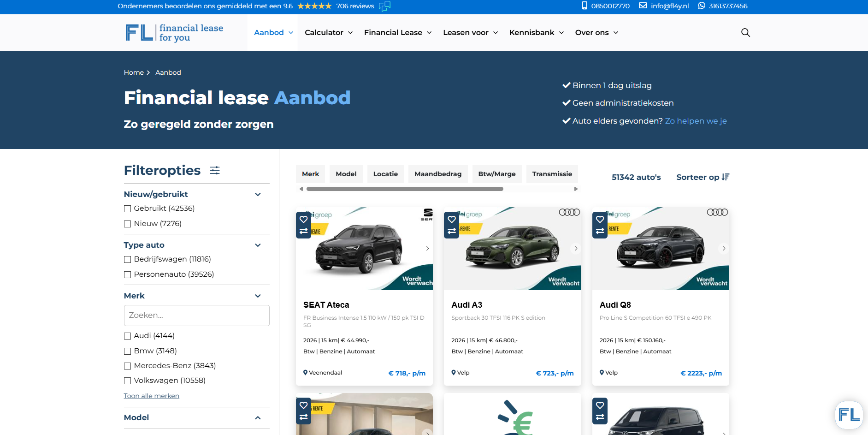
Task: Collapse the Type auto filter section
Action: (x=258, y=245)
